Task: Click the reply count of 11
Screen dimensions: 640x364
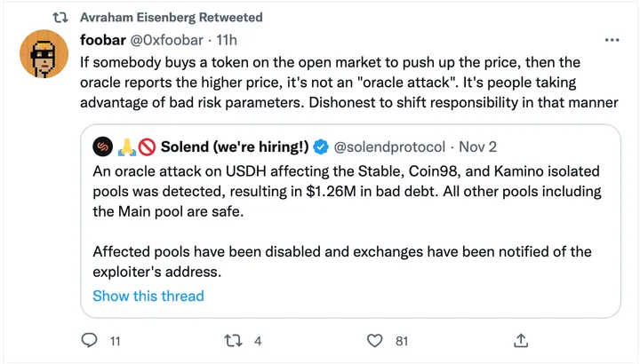Action: tap(115, 340)
